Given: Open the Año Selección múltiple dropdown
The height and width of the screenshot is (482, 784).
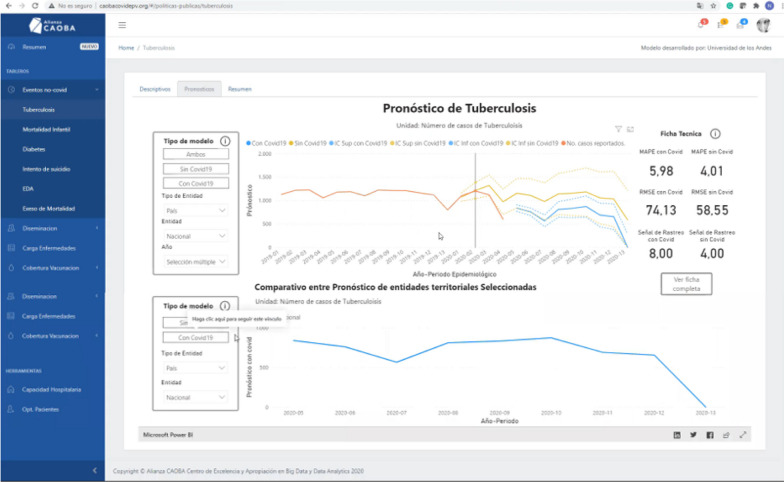Looking at the screenshot, I should [195, 261].
